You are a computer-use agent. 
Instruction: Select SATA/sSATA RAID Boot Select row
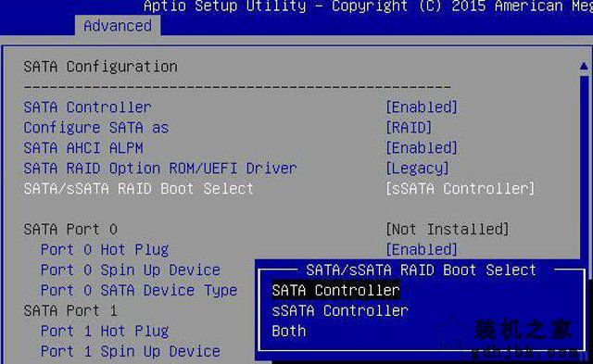138,189
